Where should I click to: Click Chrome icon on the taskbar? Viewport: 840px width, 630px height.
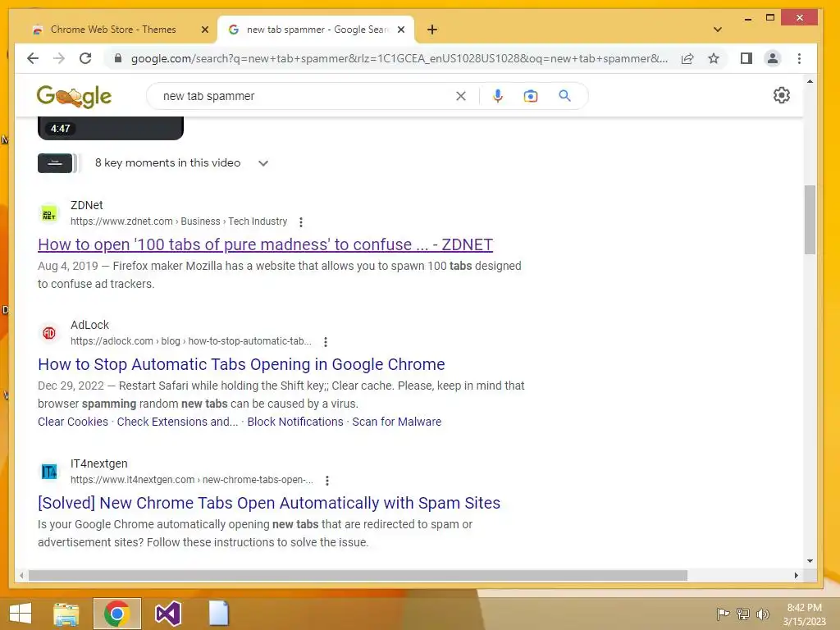pos(116,614)
